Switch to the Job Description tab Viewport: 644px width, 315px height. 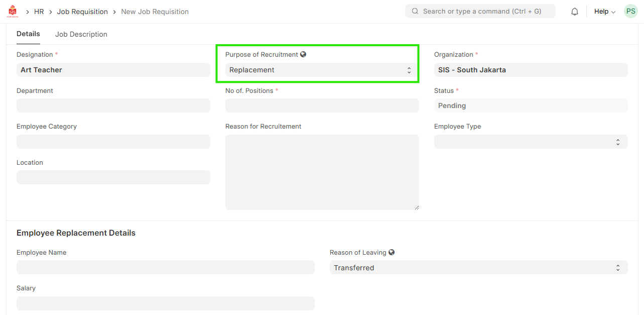[81, 34]
